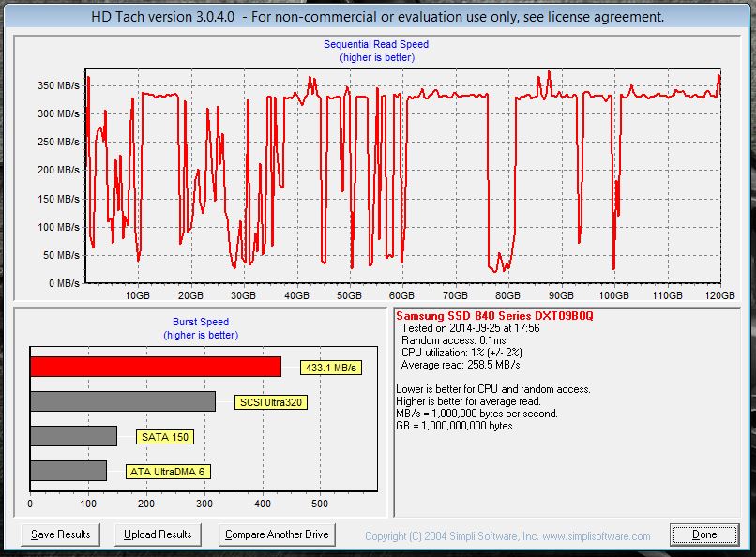Select the "SATA 150" label
Image resolution: width=756 pixels, height=557 pixels.
point(165,437)
